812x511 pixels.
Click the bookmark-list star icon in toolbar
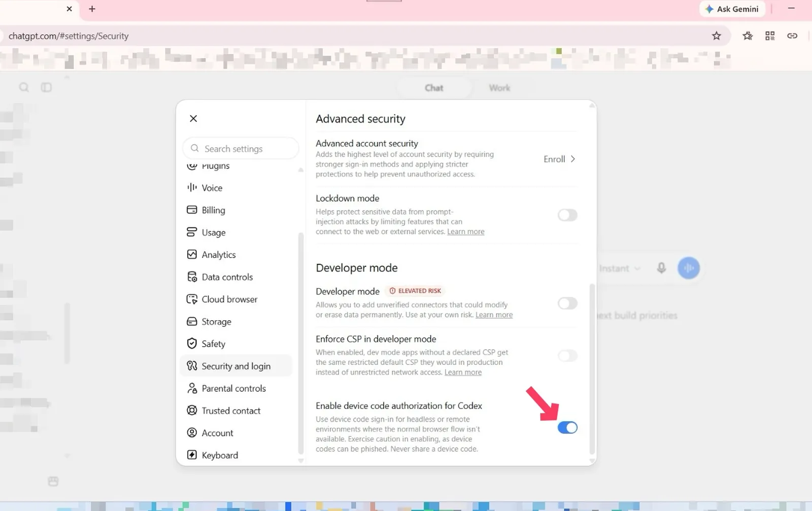pos(748,36)
